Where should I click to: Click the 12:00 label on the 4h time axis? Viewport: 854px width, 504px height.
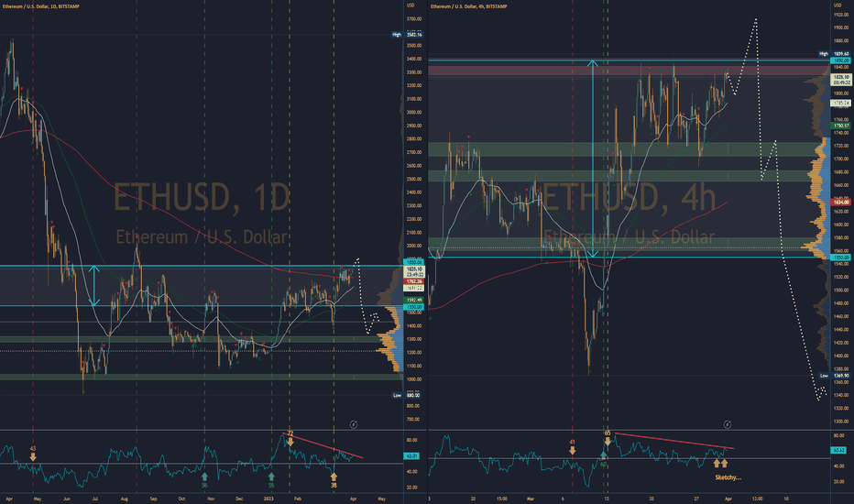(757, 499)
